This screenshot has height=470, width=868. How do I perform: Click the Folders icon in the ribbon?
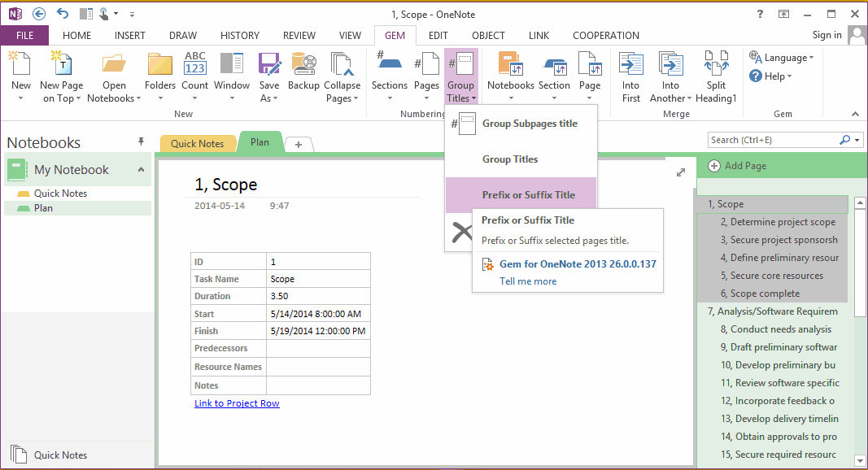159,63
